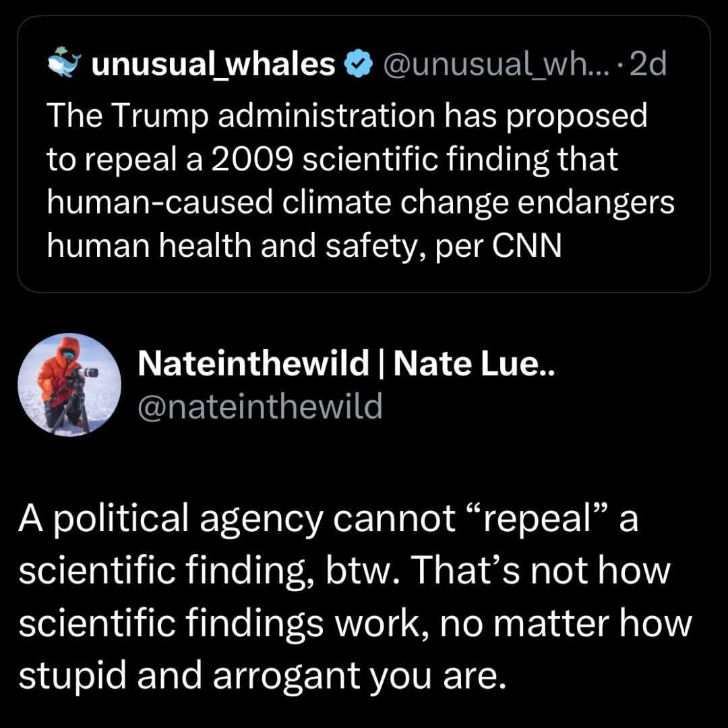Click the unusual_whales whale avatar icon

point(64,64)
